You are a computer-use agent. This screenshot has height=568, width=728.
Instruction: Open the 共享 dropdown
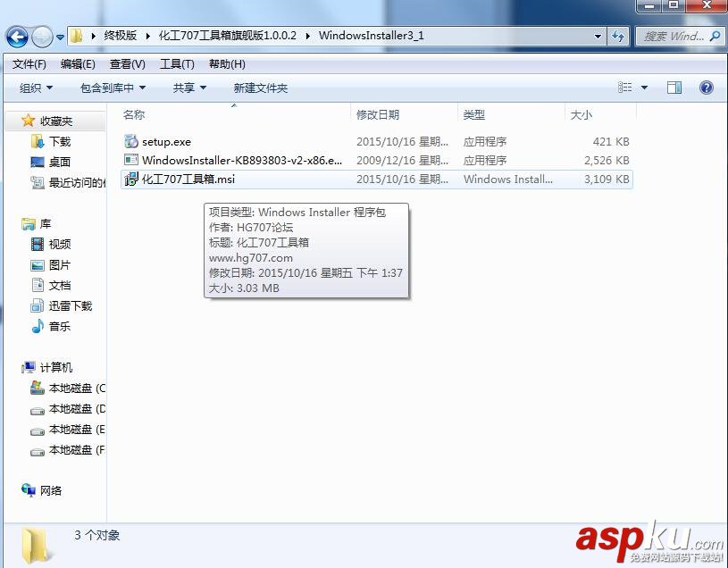pos(189,88)
